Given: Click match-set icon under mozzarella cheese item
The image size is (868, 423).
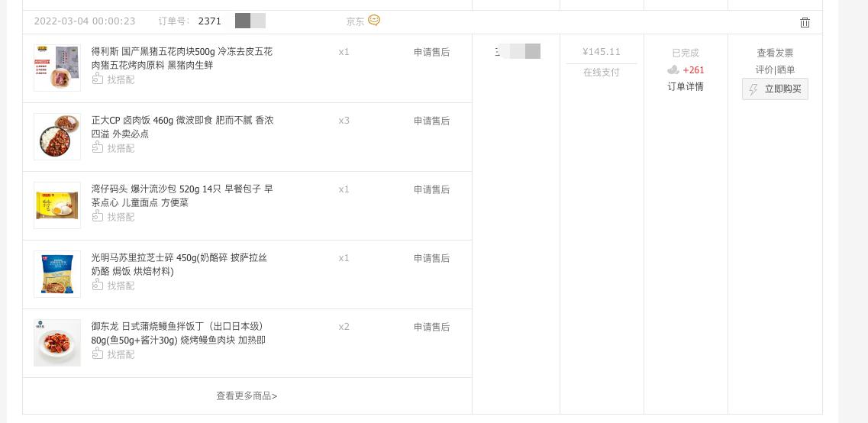Looking at the screenshot, I should [x=98, y=286].
